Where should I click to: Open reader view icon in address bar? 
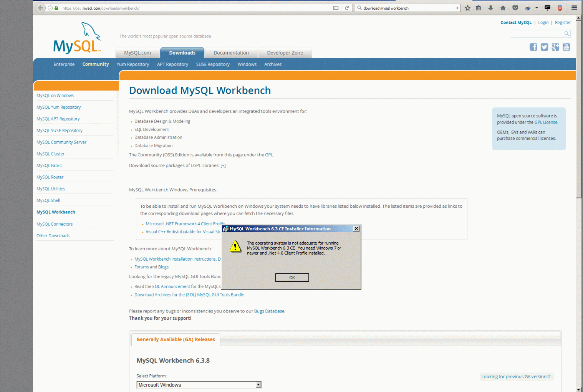(336, 8)
